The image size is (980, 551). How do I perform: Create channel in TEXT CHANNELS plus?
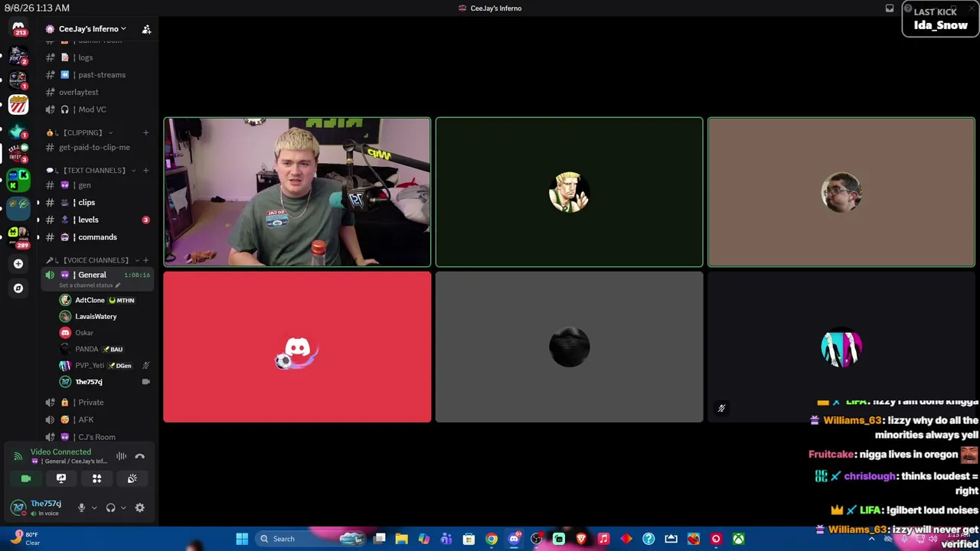(x=145, y=171)
